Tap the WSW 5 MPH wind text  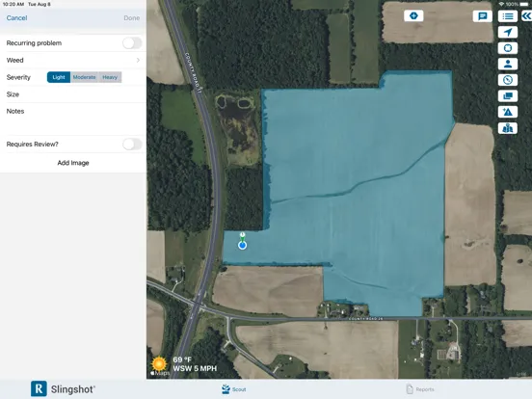coord(195,368)
